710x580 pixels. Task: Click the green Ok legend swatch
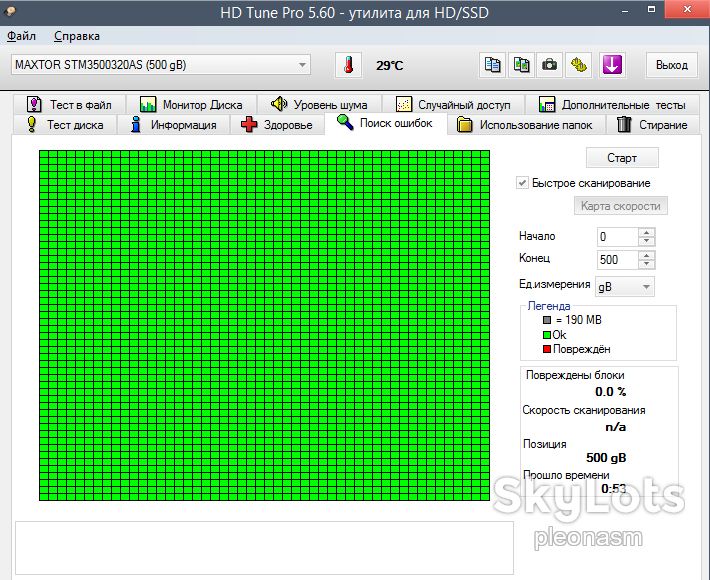point(547,335)
